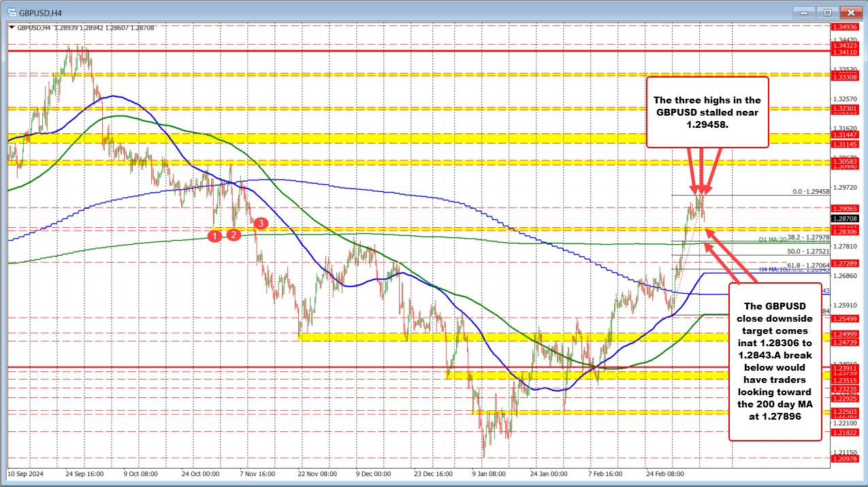The image size is (868, 487).
Task: Select the red numbered marker 2 on the chart
Action: (x=234, y=234)
